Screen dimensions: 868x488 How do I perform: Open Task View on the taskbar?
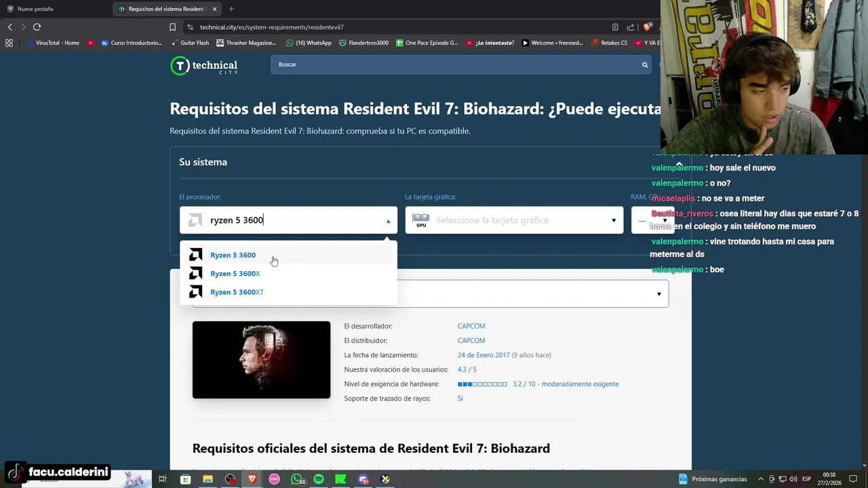(x=163, y=479)
